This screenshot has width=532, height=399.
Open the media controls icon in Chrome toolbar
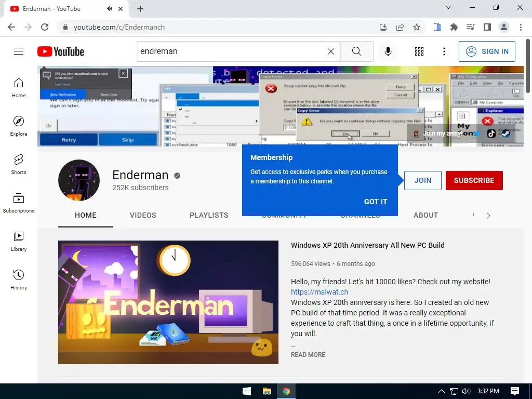471,27
